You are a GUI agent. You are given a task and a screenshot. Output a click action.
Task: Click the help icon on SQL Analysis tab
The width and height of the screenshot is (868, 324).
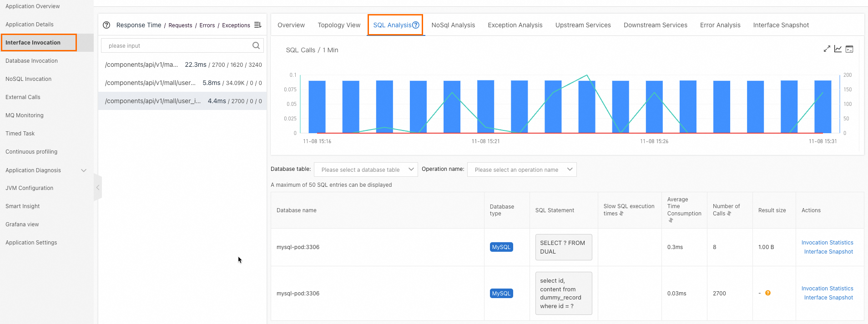pyautogui.click(x=415, y=25)
